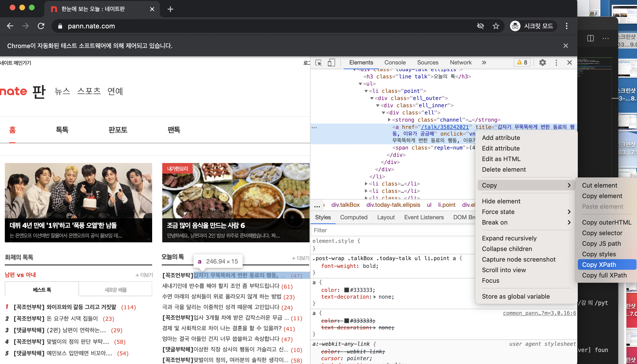The height and width of the screenshot is (364, 637).
Task: Open DevTools three-dot customize menu
Action: 556,63
